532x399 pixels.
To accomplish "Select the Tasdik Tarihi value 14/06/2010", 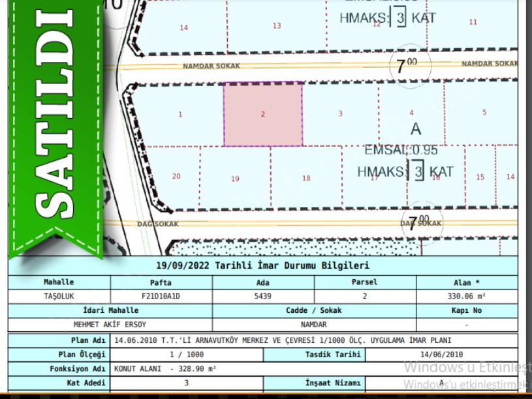I will pyautogui.click(x=441, y=355).
